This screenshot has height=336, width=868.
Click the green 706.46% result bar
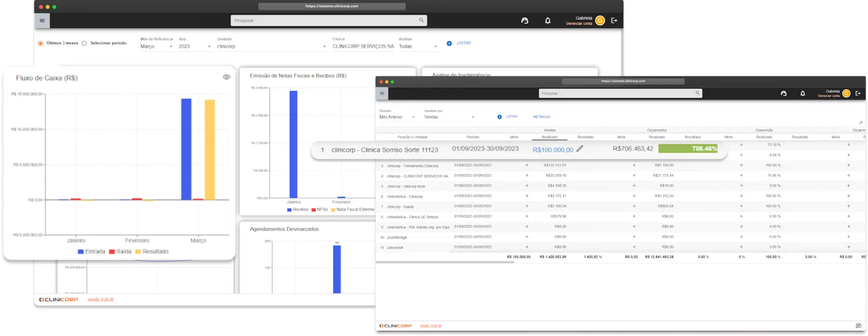pos(688,149)
